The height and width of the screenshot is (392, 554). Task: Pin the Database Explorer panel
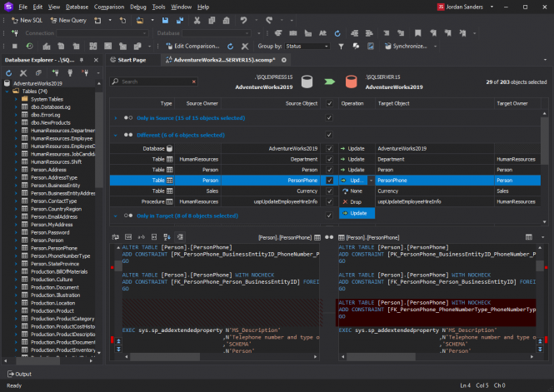[x=82, y=60]
